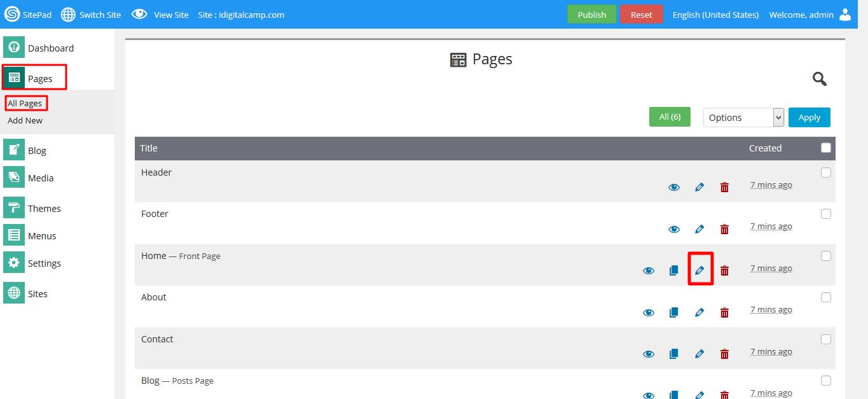
Task: Open English (United States) language selector
Action: [715, 15]
